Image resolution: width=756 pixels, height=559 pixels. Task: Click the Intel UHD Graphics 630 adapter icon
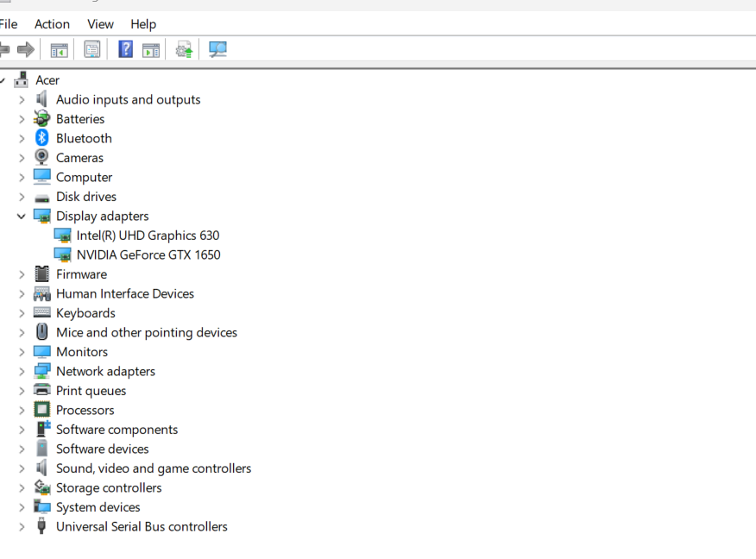coord(63,236)
